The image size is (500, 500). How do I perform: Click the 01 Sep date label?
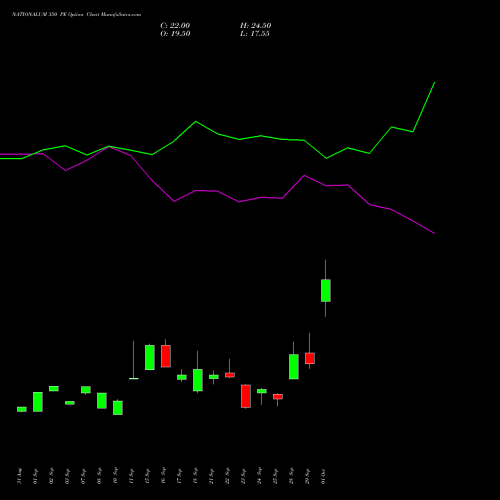click(36, 476)
